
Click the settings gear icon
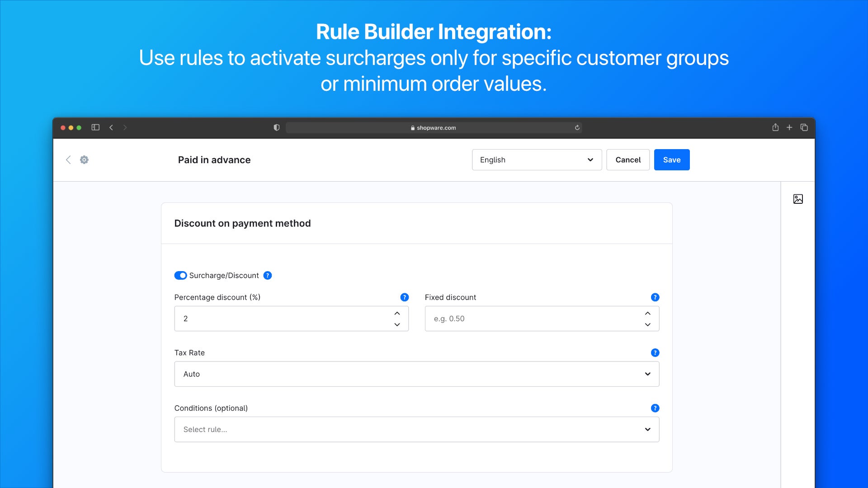click(84, 160)
